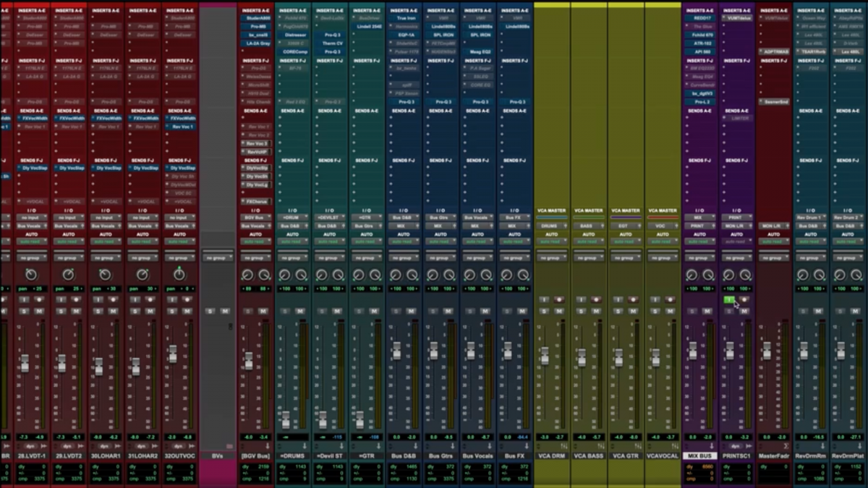The height and width of the screenshot is (488, 868).
Task: Open the output selector on Bus Gtrs
Action: pos(441,225)
